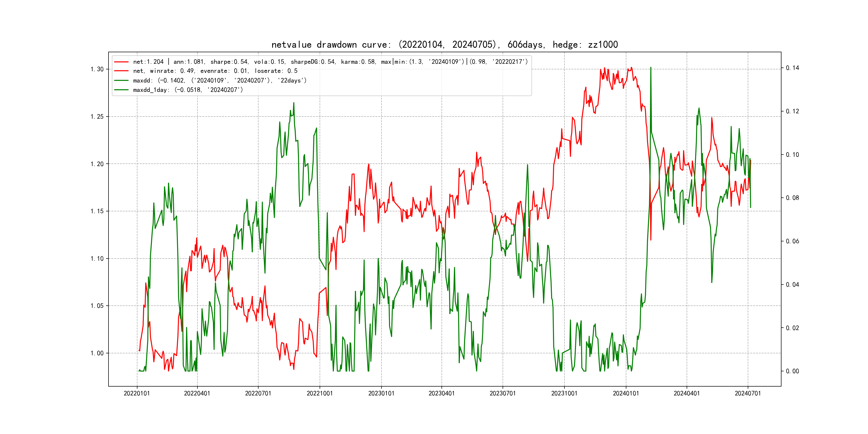The width and height of the screenshot is (868, 434).
Task: Click the green swatch beside maxdd entry
Action: coord(121,81)
